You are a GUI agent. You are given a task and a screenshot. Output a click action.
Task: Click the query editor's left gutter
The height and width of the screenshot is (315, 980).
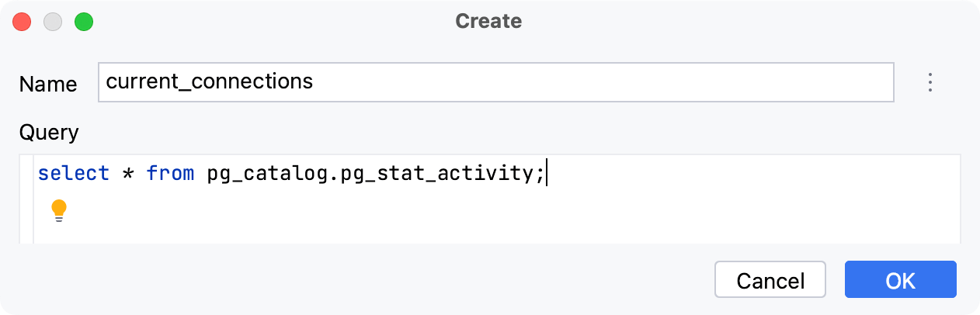coord(27,199)
